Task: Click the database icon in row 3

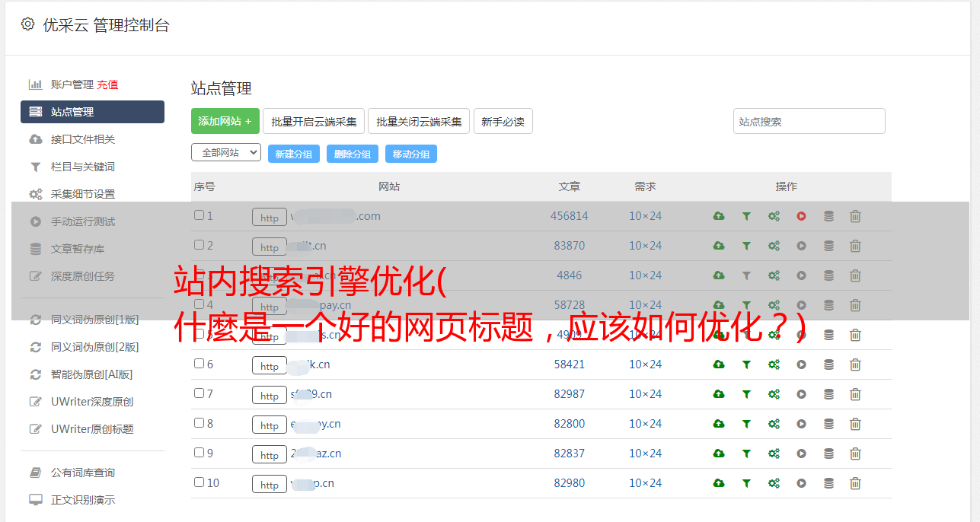Action: tap(828, 275)
